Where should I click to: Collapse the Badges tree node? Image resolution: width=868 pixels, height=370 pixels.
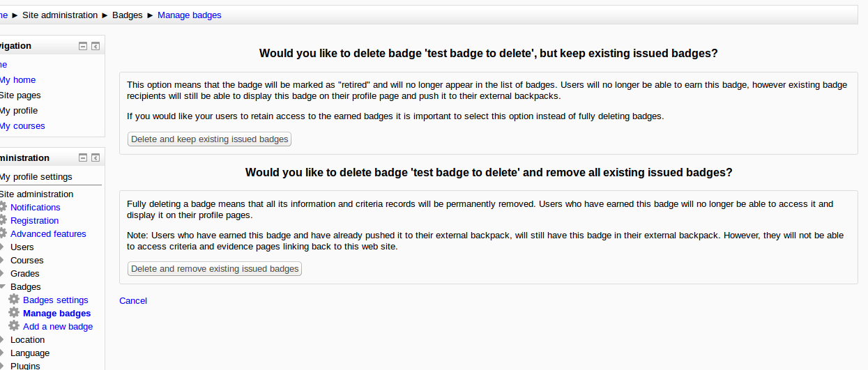click(2, 286)
